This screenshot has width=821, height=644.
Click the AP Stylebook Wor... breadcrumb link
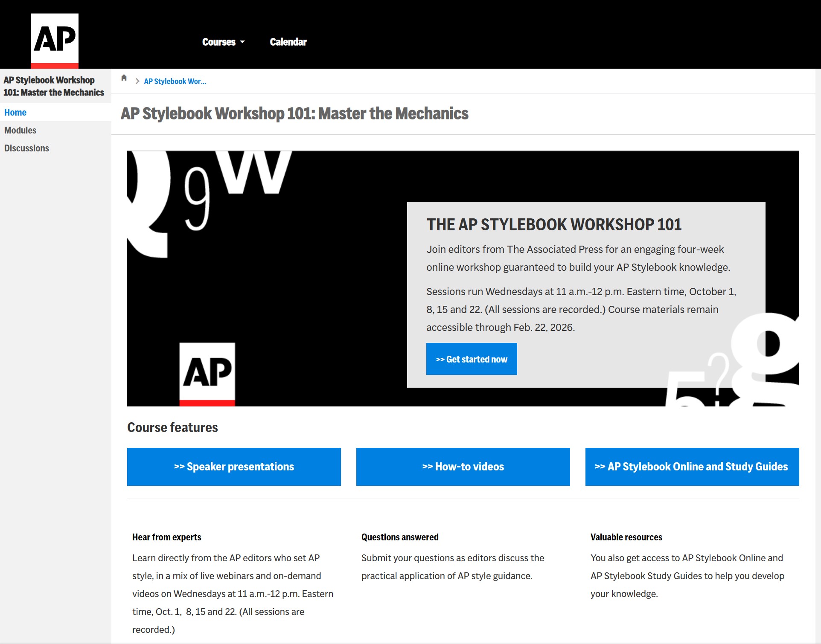175,81
